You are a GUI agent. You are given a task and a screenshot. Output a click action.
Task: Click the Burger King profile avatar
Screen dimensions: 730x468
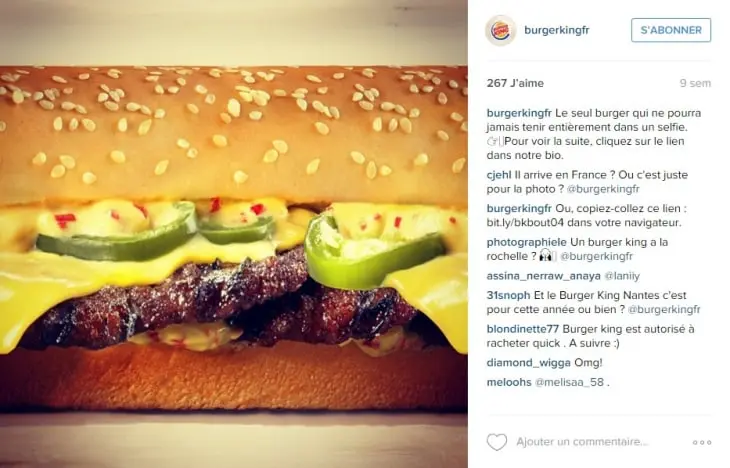[x=500, y=30]
